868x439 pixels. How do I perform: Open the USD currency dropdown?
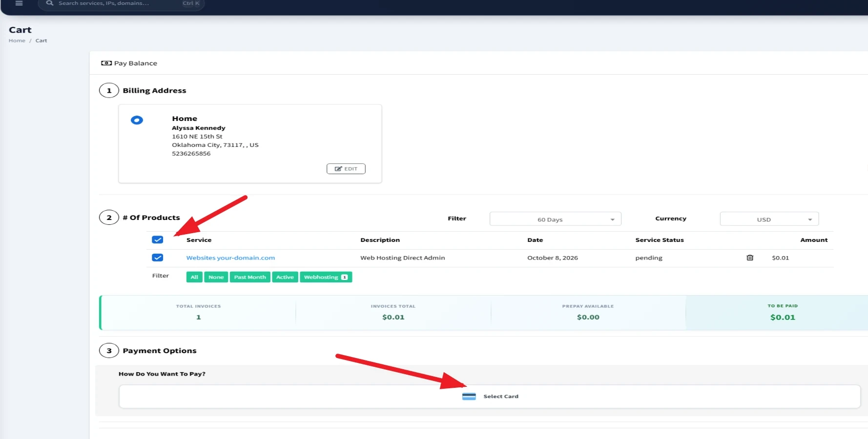pyautogui.click(x=769, y=219)
